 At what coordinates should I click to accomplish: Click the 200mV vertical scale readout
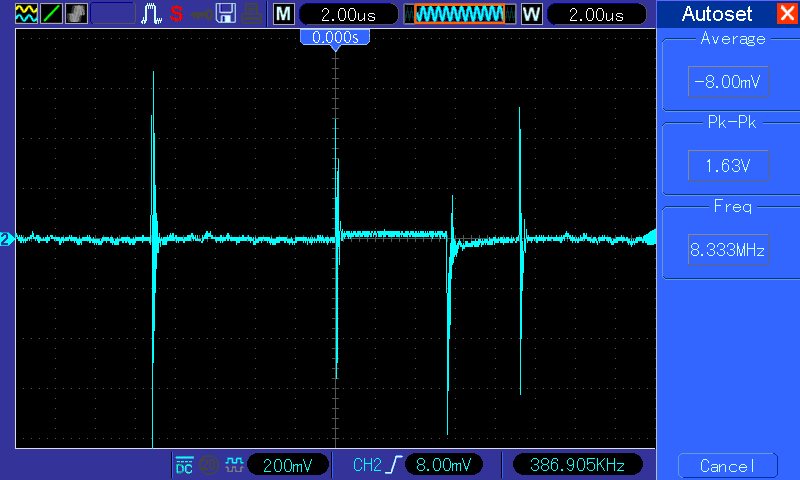coord(288,465)
